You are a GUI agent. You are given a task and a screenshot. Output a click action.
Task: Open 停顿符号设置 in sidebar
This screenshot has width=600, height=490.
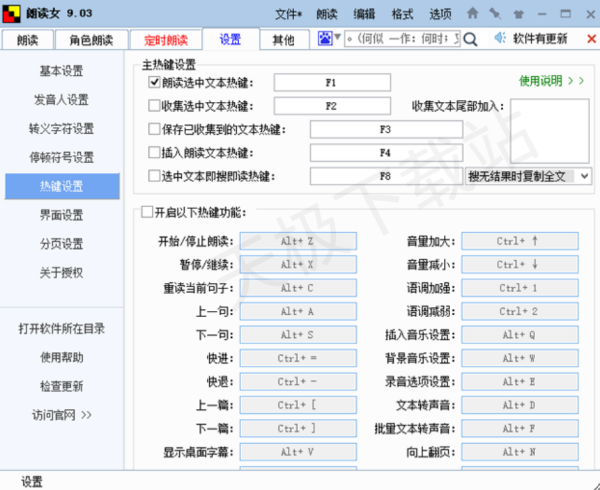coord(62,157)
